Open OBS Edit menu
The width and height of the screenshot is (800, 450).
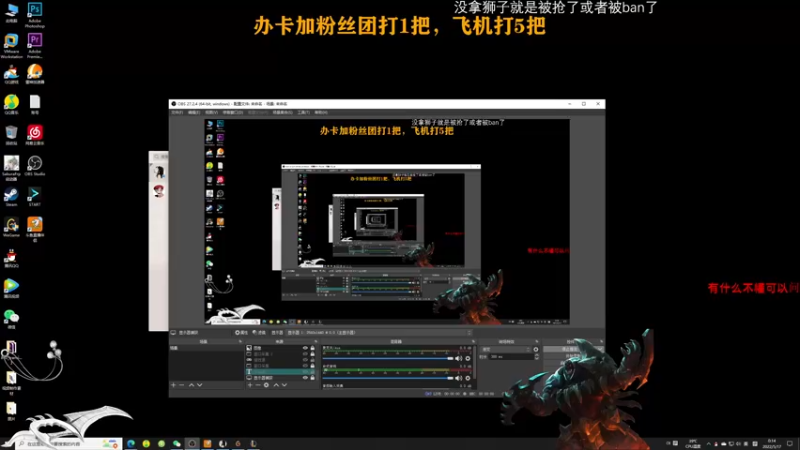tap(194, 112)
